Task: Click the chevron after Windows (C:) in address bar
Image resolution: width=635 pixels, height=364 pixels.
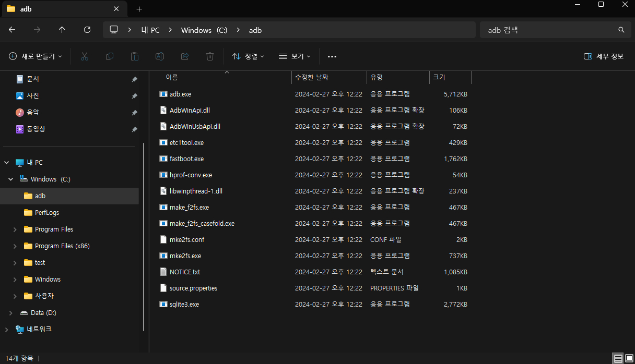Action: pyautogui.click(x=238, y=30)
